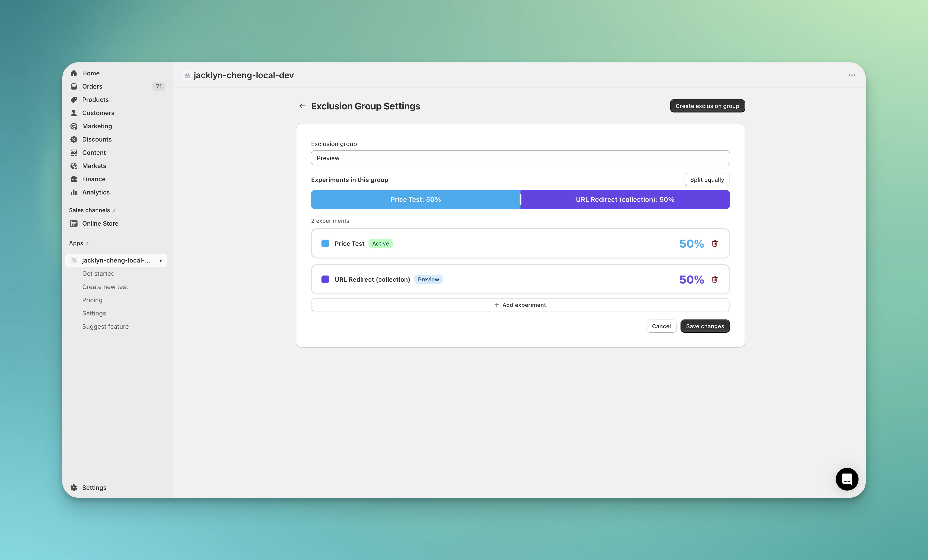Open the app Settings subpage

click(x=94, y=313)
